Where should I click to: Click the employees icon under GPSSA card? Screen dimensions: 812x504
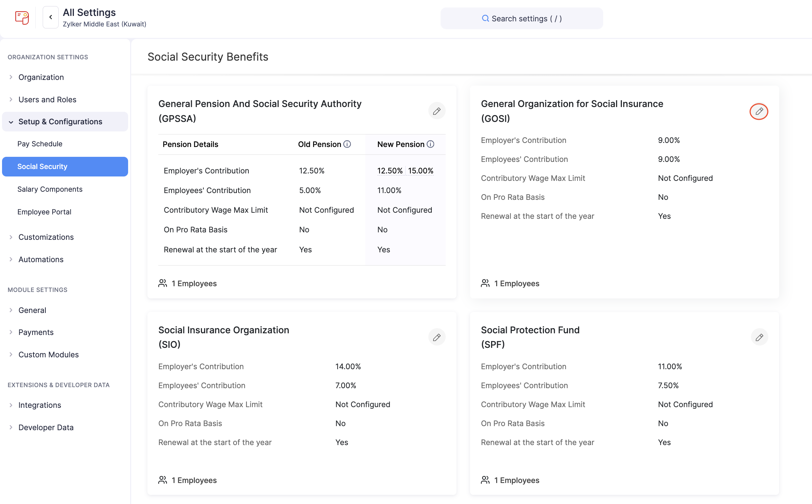(x=162, y=283)
